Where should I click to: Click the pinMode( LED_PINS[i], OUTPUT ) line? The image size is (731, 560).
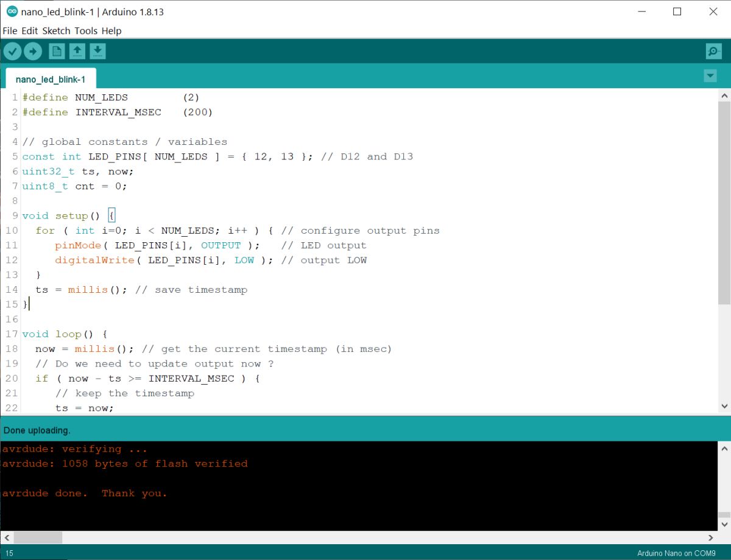point(211,245)
